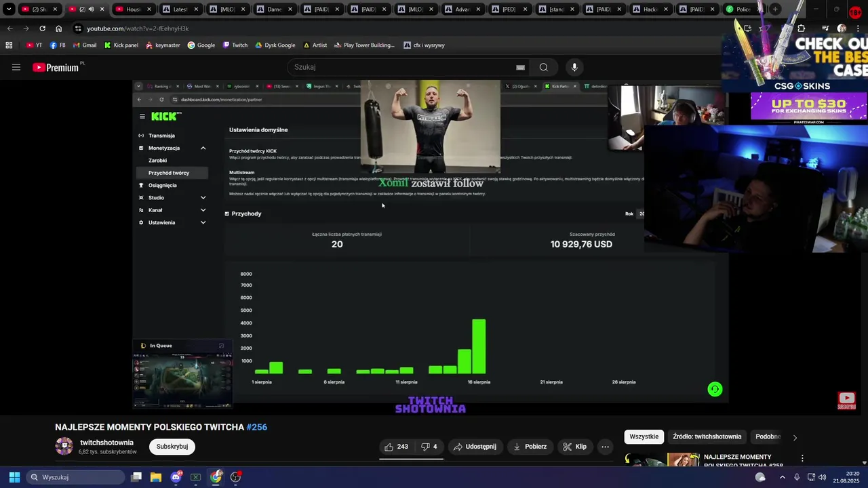This screenshot has width=868, height=488.
Task: Open the #256 hashtag link in title
Action: (x=256, y=427)
